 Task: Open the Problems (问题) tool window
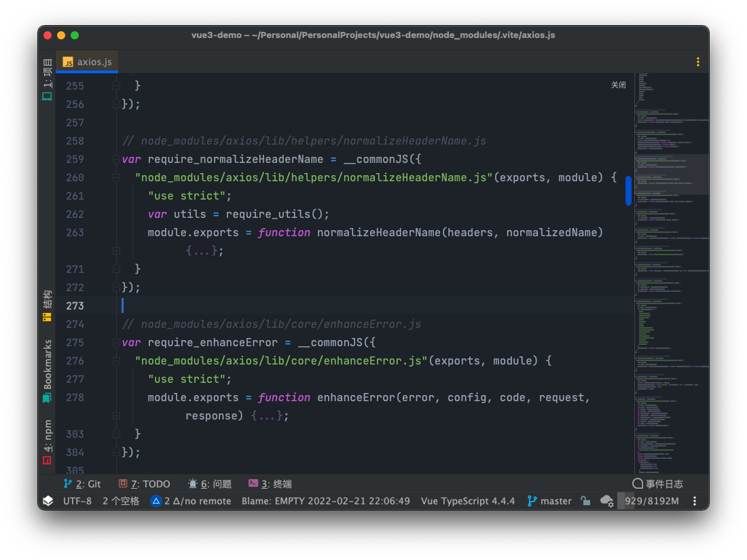[210, 484]
